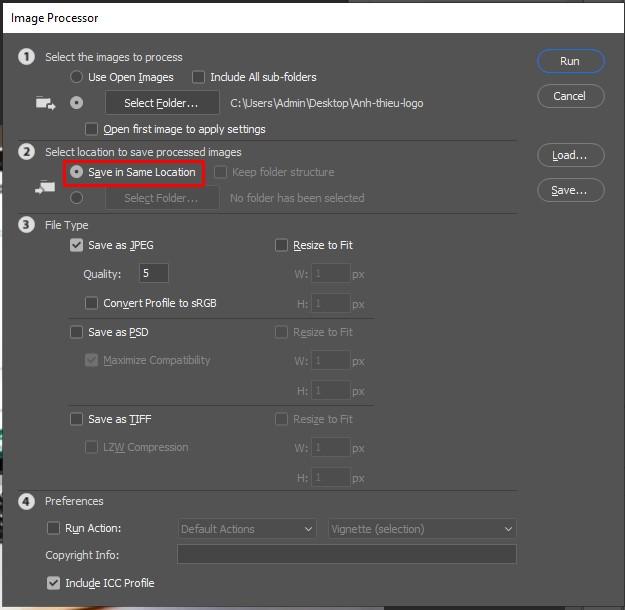Open the Default Actions dropdown
625x610 pixels.
248,528
